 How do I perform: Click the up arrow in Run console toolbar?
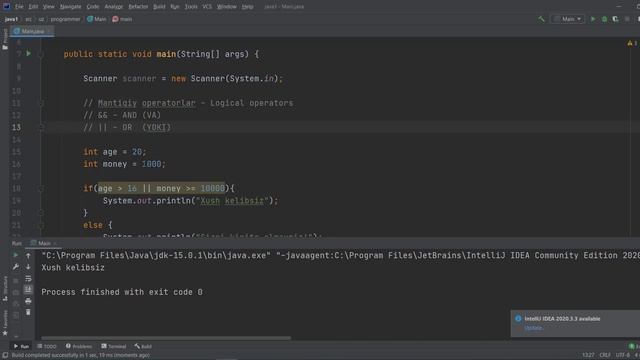click(28, 256)
